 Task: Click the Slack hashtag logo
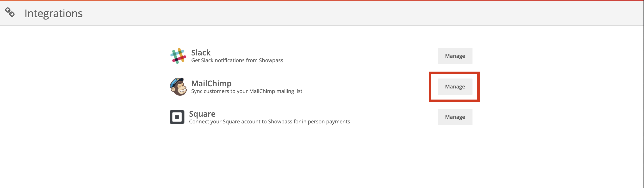178,56
